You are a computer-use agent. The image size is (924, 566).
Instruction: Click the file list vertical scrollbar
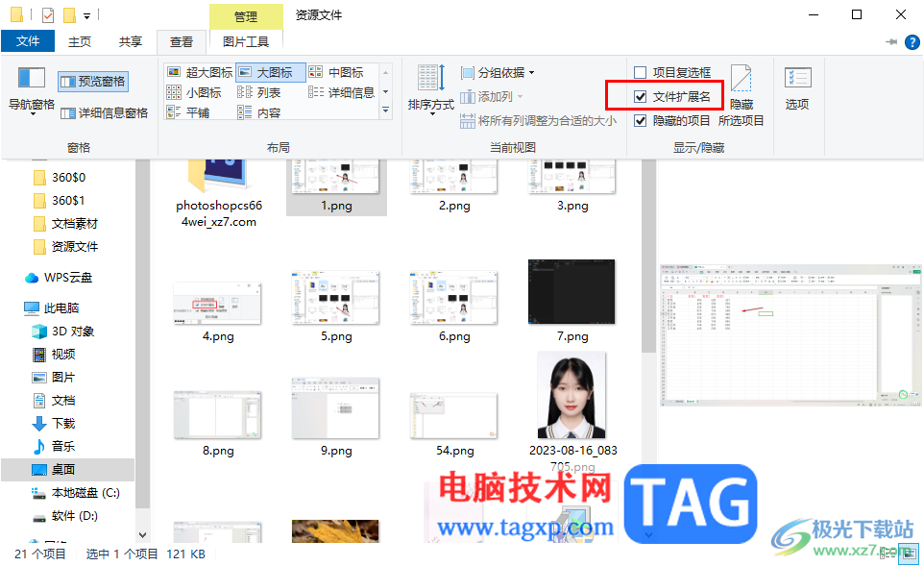tap(648, 256)
